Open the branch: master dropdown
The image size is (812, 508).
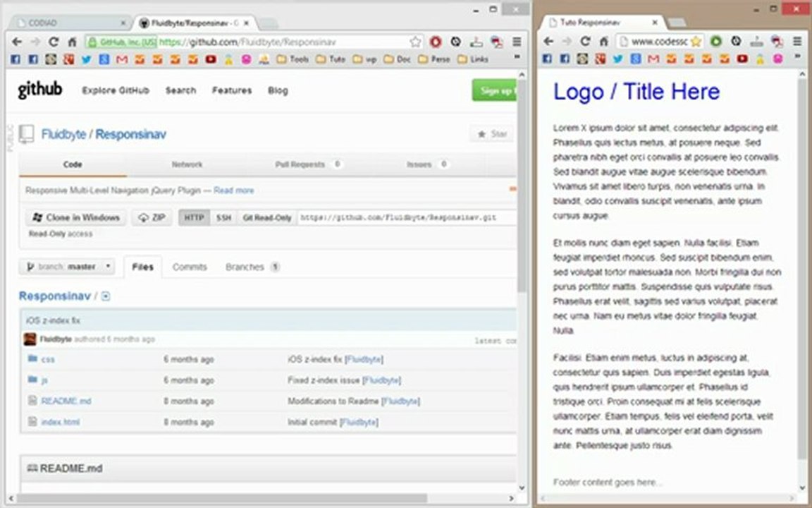(x=67, y=267)
